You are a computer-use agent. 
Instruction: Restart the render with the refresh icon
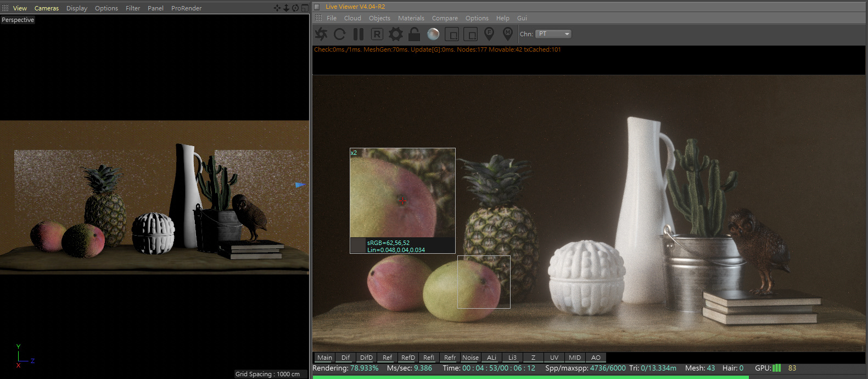pos(340,34)
